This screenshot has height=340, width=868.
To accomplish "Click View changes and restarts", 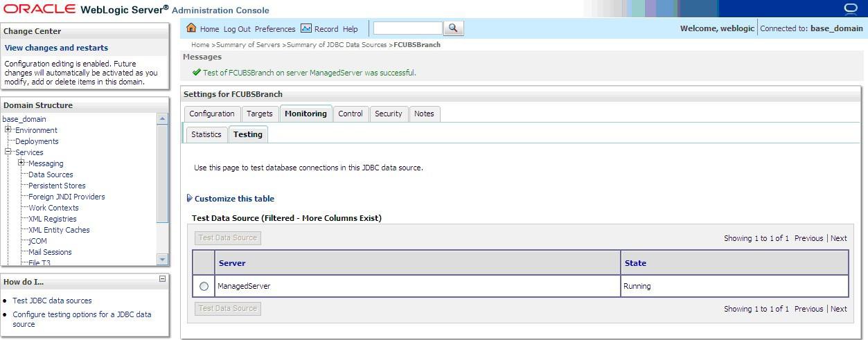I will click(x=56, y=48).
